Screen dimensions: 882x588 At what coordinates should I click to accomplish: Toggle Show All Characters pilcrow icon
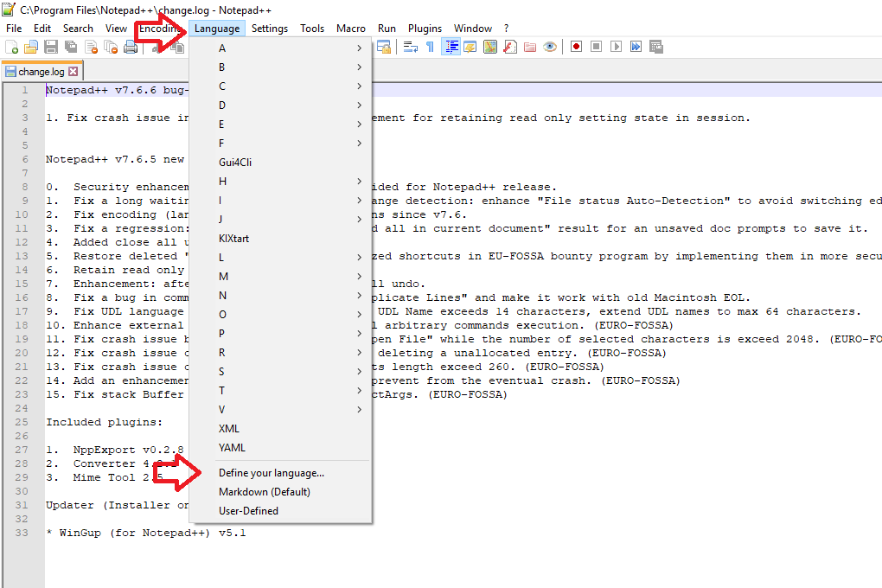point(431,47)
